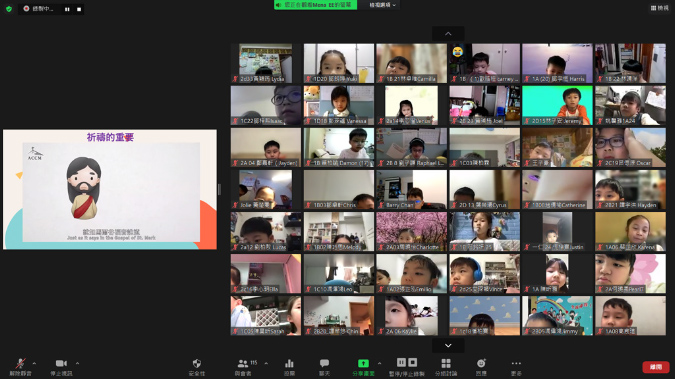Open the View Options dropdown at top
675x379 pixels.
382,5
